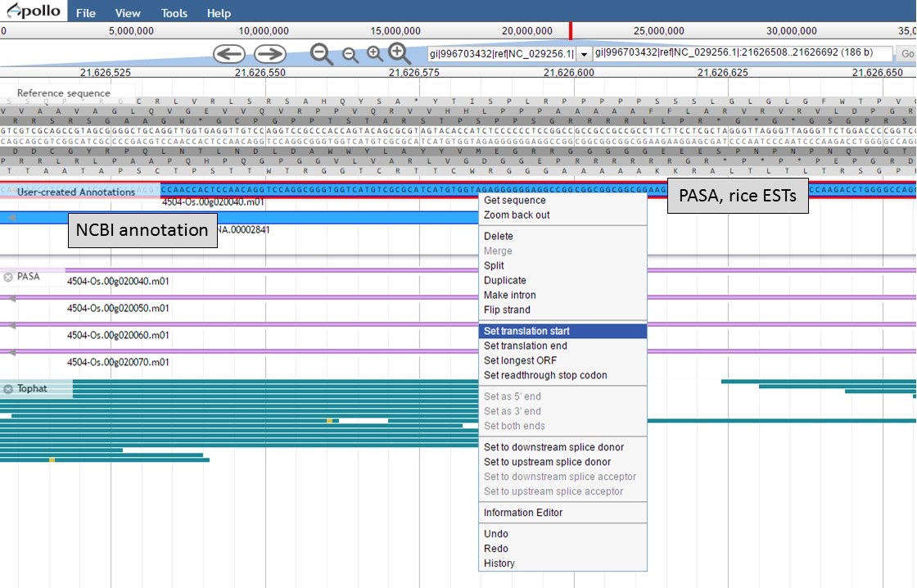Select Redo in the context menu
Image resolution: width=917 pixels, height=588 pixels.
pyautogui.click(x=562, y=548)
